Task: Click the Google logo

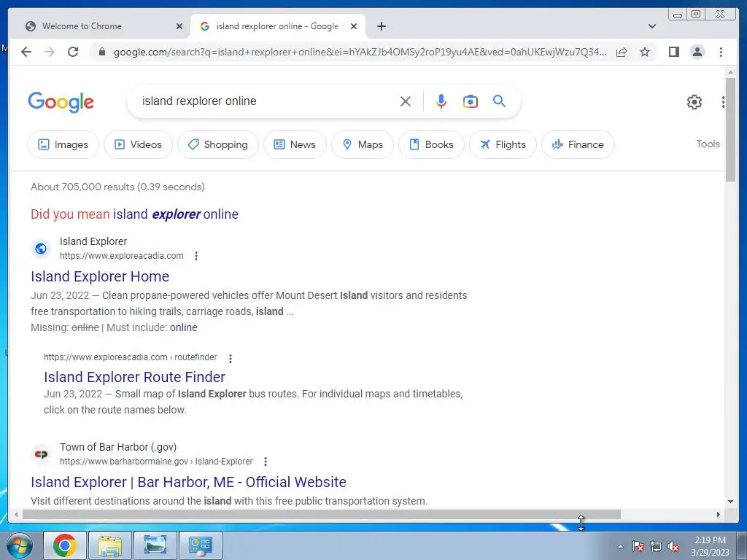Action: 61,102
